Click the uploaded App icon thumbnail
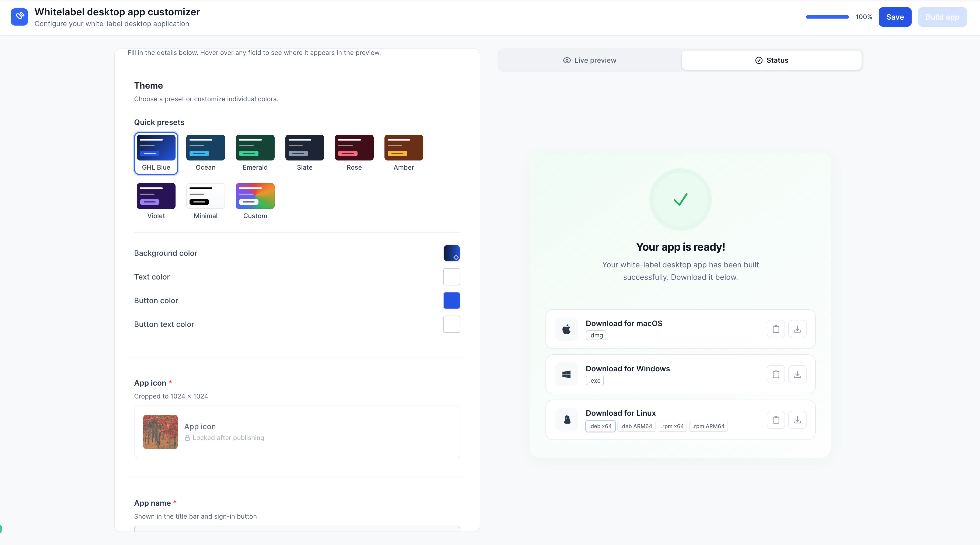The height and width of the screenshot is (545, 980). [x=160, y=432]
